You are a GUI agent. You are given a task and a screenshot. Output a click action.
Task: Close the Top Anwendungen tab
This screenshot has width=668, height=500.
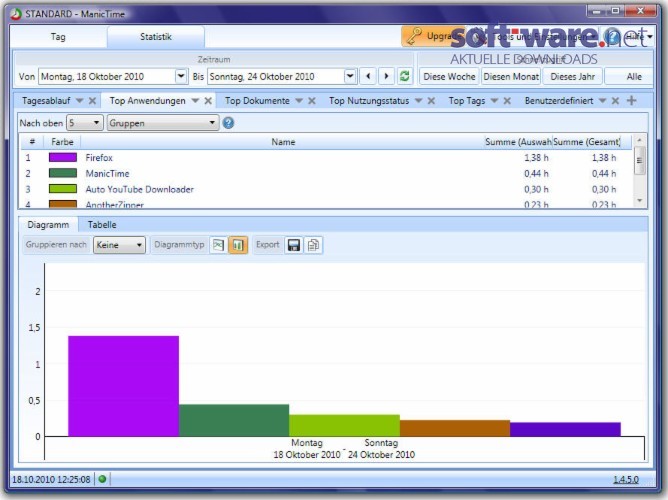tap(208, 101)
